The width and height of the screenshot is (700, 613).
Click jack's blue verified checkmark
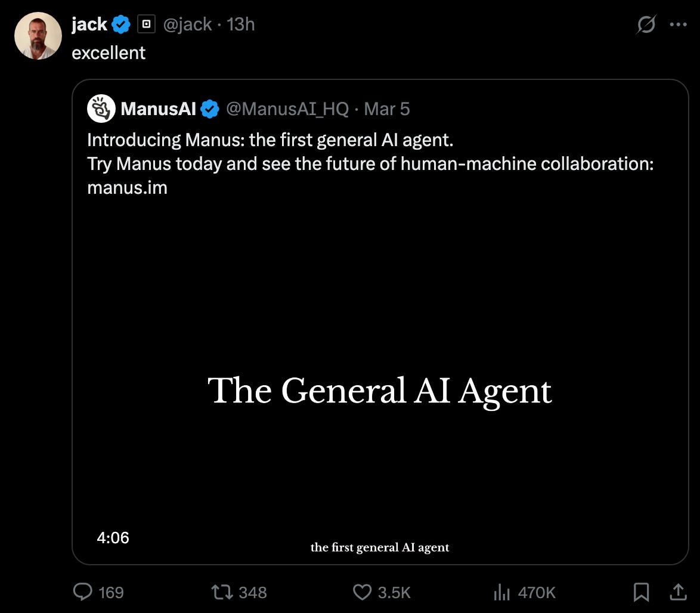[120, 24]
